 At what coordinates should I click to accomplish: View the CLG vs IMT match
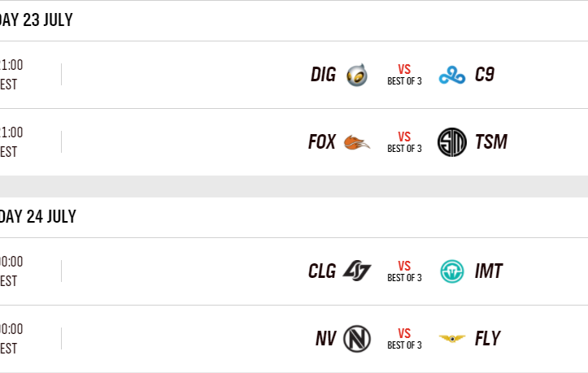[x=404, y=271]
